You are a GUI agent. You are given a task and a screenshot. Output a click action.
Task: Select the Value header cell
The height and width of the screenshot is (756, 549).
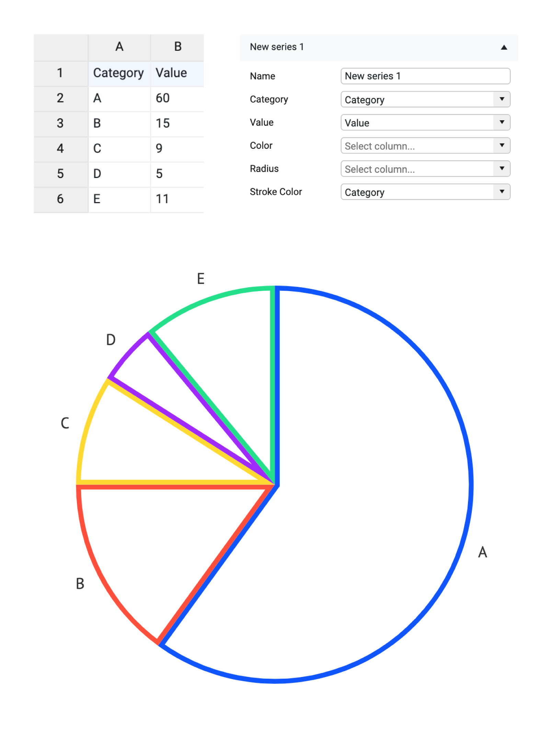171,73
